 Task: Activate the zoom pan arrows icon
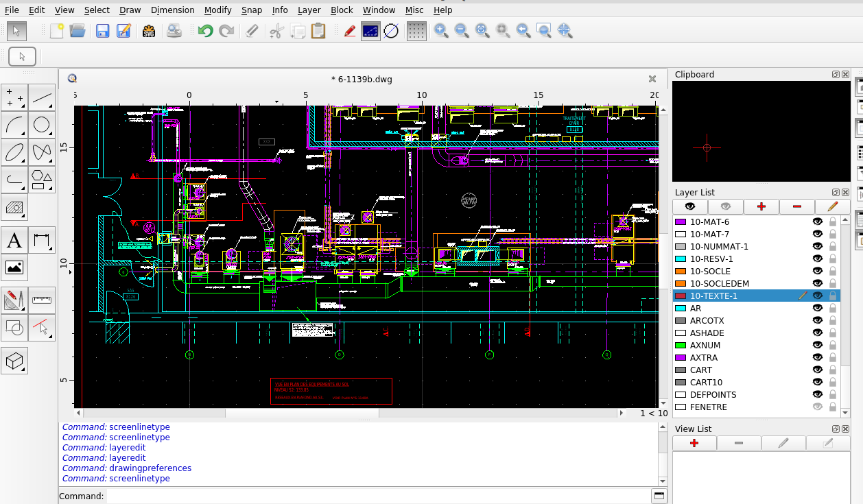click(565, 31)
